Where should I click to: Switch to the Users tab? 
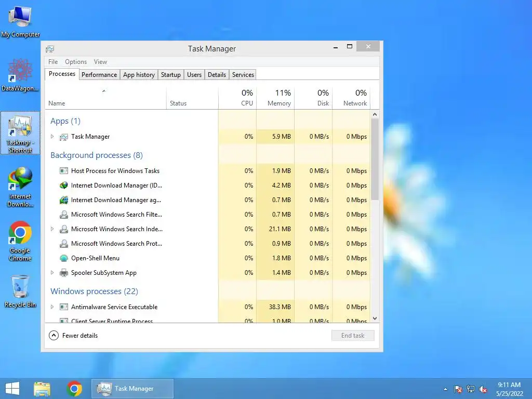[x=194, y=75]
